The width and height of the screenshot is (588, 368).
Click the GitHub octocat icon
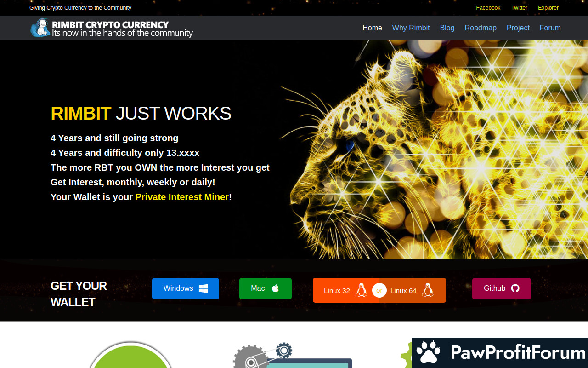pyautogui.click(x=515, y=288)
